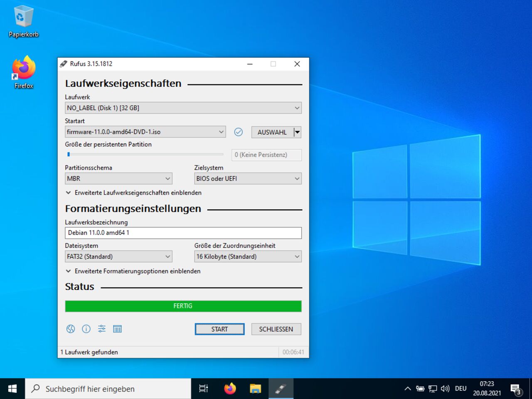Click the persistent partition size slider
This screenshot has height=399, width=532.
(145, 155)
